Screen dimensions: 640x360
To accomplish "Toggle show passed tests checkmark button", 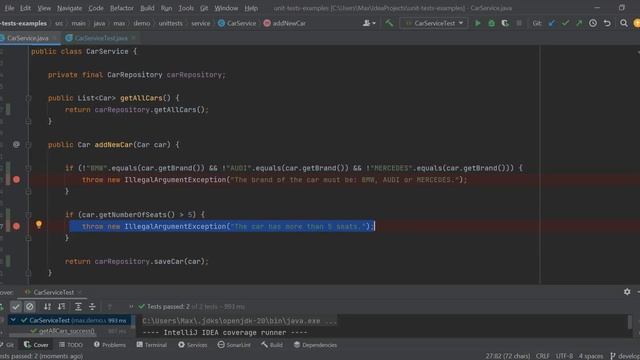I will pos(16,307).
